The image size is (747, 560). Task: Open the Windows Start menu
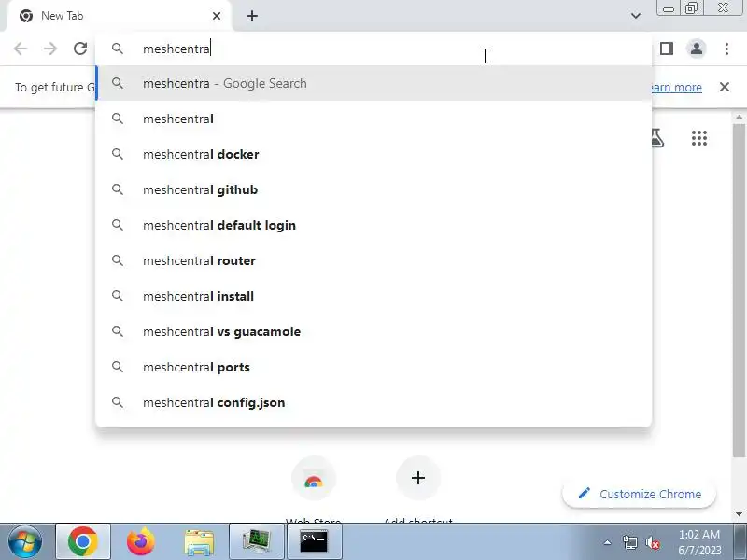(24, 541)
